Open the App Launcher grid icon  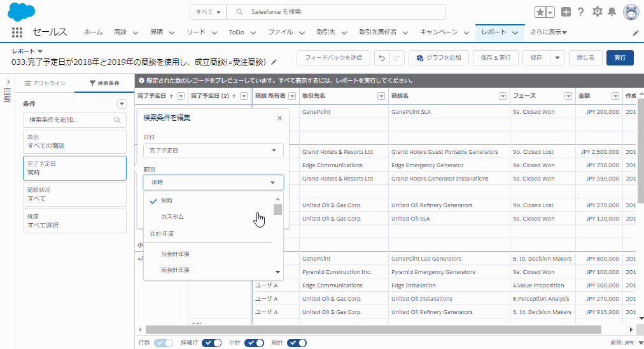tap(17, 32)
